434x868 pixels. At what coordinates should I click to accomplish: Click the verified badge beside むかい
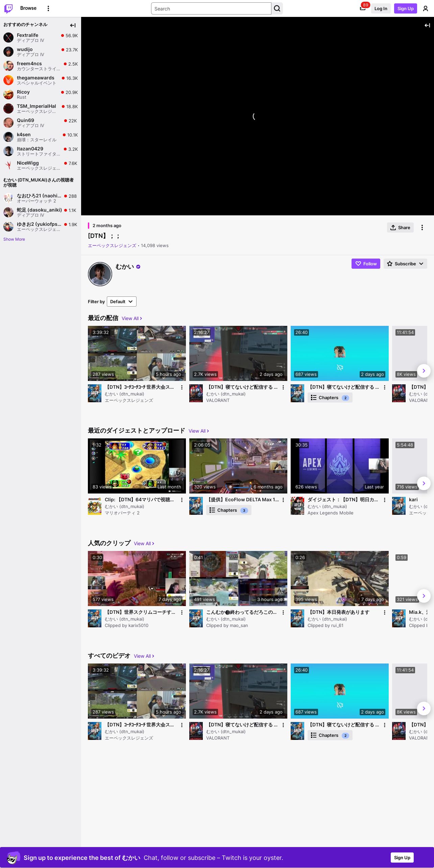tap(138, 267)
